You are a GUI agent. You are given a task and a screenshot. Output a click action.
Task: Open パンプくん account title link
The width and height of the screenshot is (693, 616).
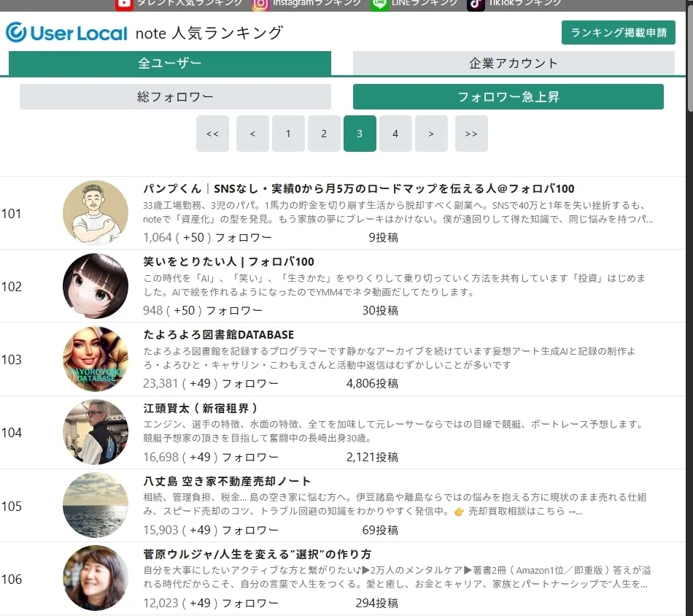tap(358, 189)
